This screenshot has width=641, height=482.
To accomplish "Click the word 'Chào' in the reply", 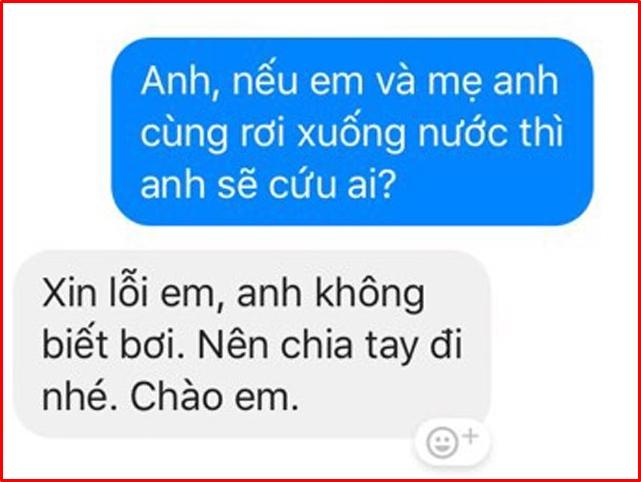I will [176, 397].
